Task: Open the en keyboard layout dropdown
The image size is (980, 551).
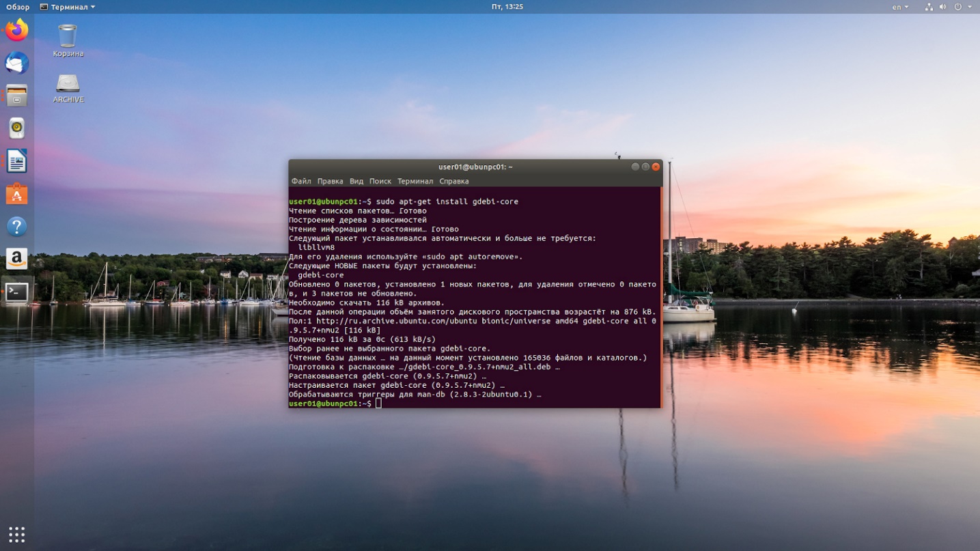Action: coord(900,7)
